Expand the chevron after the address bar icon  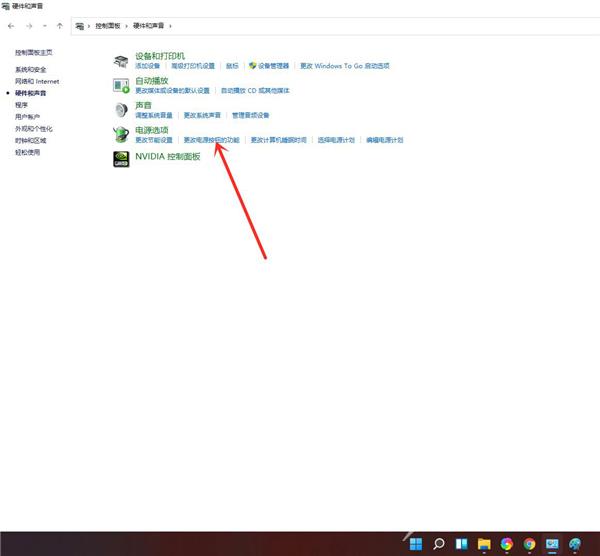point(89,26)
